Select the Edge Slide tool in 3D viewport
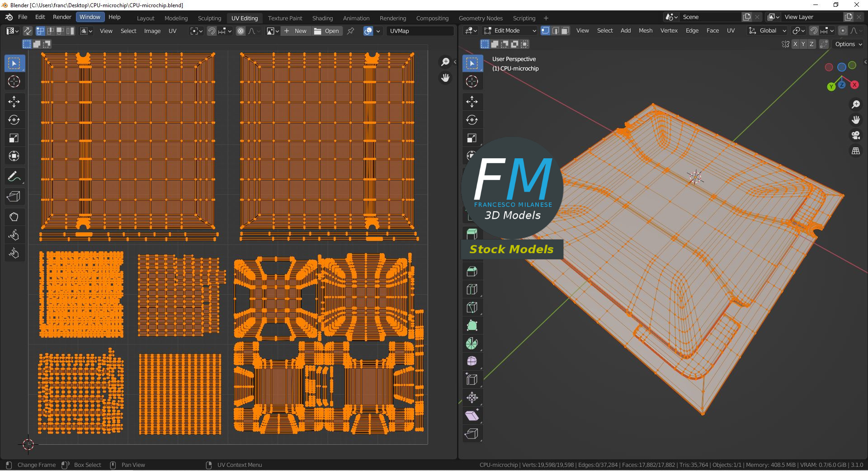 point(472,380)
